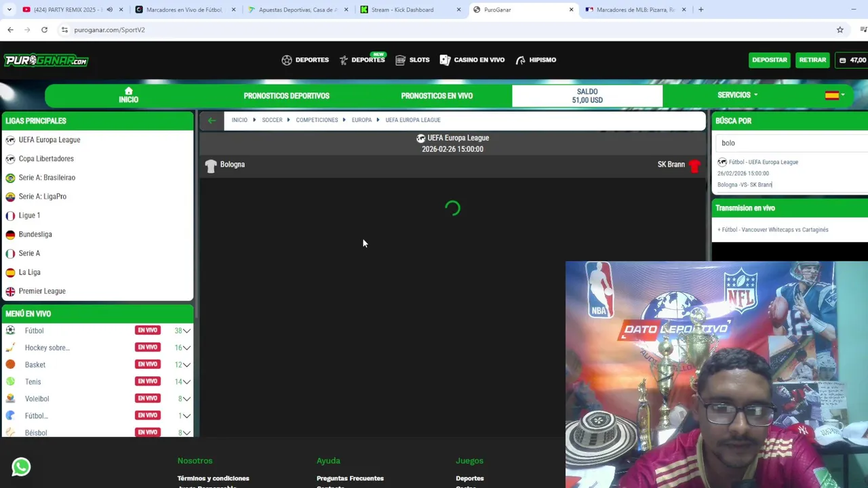Viewport: 868px width, 488px height.
Task: Click the Béisbol live icon
Action: tap(10, 432)
